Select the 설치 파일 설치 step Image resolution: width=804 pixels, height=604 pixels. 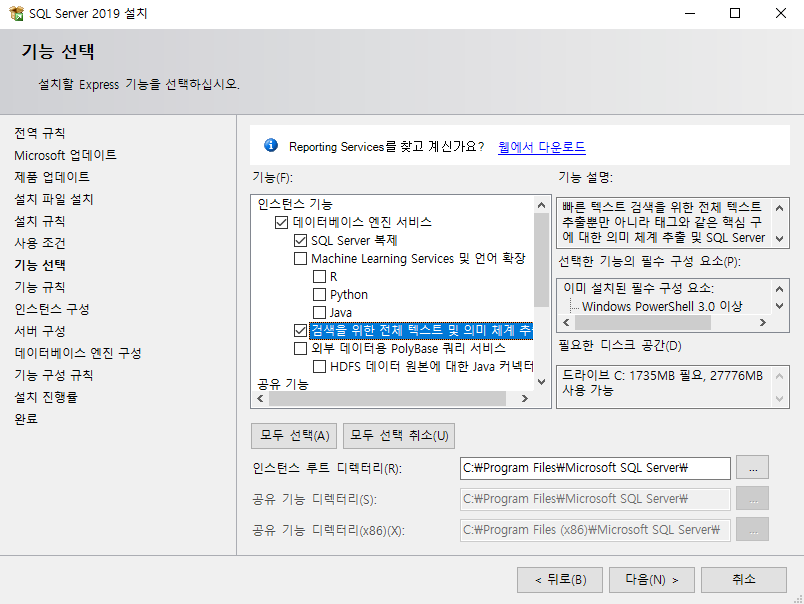click(53, 199)
